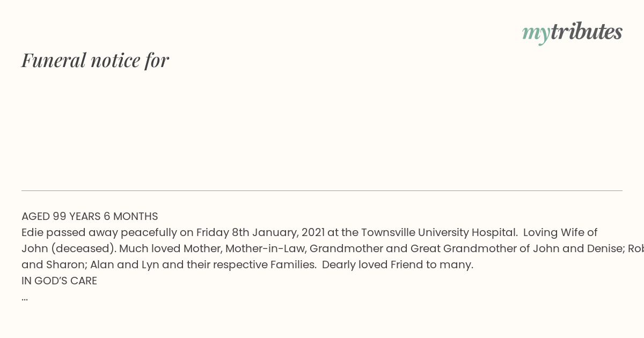Click 'Alan and Lyn' names
Screen dimensions: 644x338
click(x=123, y=265)
